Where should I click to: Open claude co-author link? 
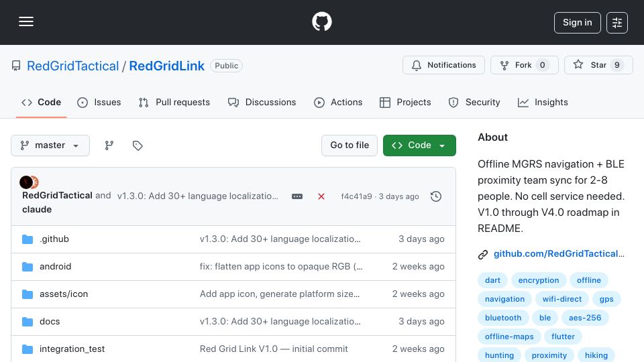click(x=37, y=209)
